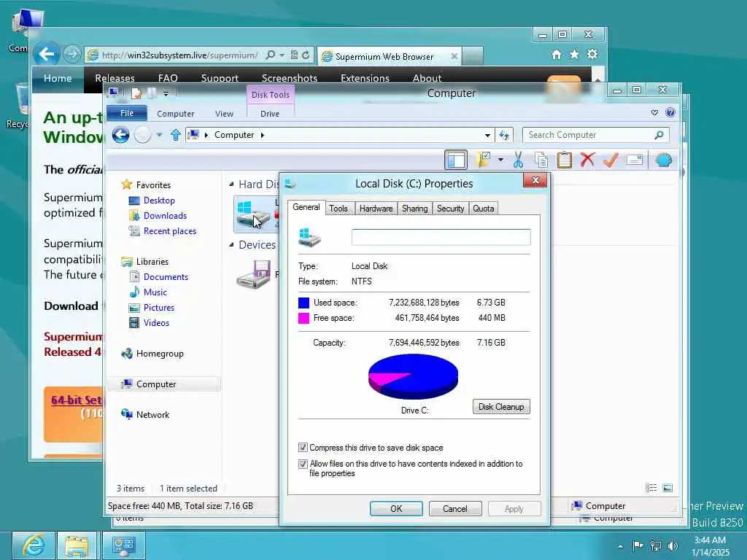
Task: Click the Disk Cleanup button
Action: [501, 407]
